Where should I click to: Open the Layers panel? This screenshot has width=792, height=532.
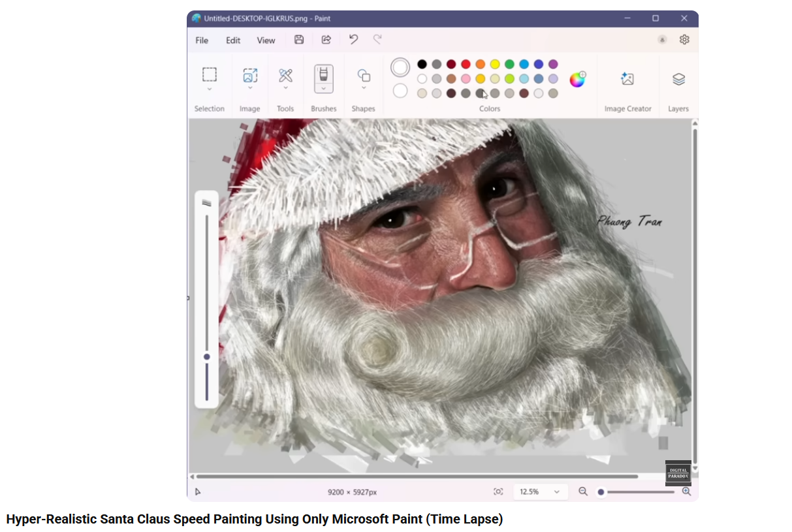pyautogui.click(x=678, y=79)
